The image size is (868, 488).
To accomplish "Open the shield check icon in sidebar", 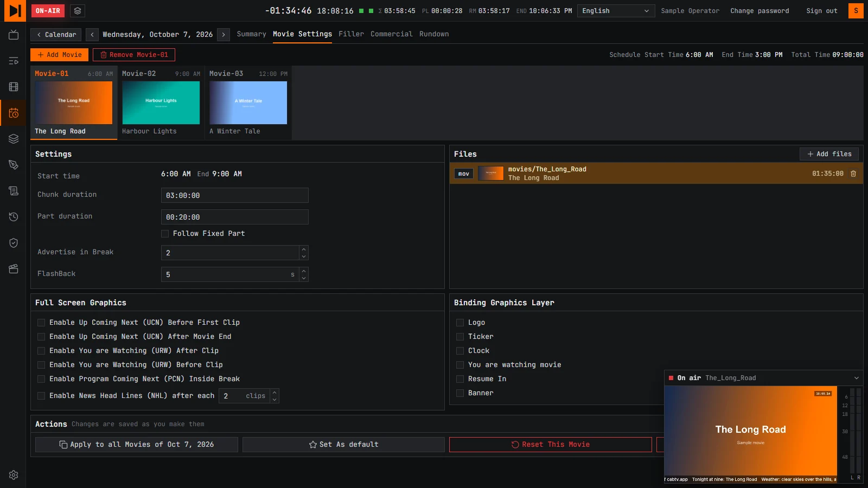I will pyautogui.click(x=14, y=243).
